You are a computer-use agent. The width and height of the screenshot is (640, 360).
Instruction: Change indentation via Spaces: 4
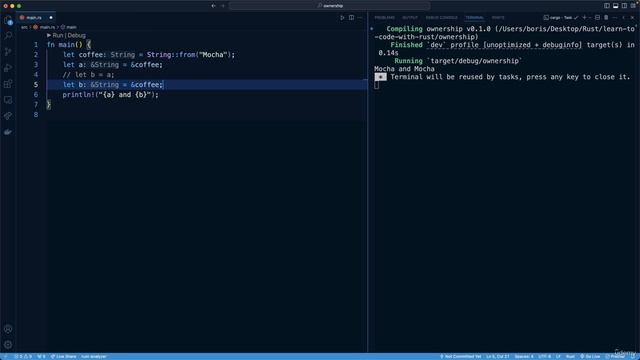524,356
